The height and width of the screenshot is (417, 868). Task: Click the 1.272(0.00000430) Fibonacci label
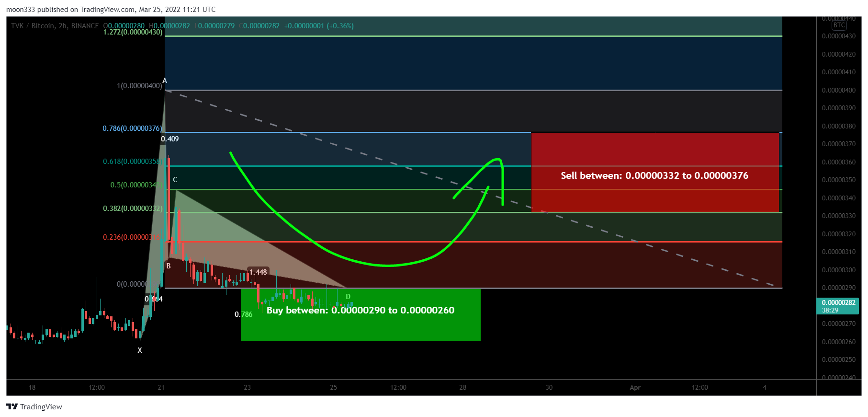(x=133, y=32)
